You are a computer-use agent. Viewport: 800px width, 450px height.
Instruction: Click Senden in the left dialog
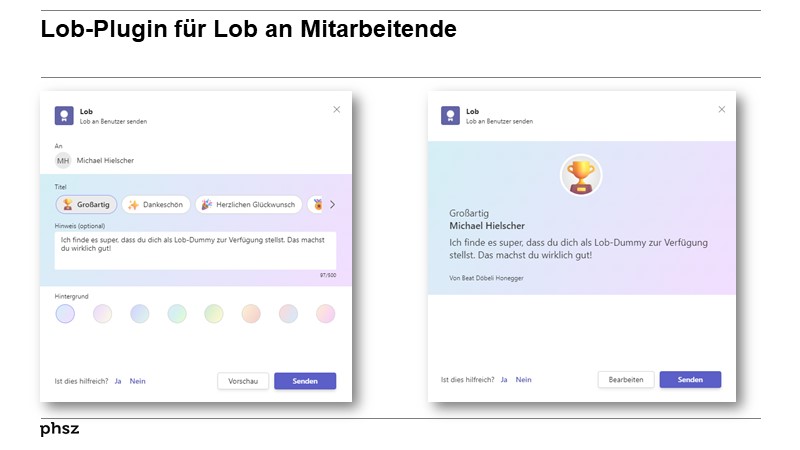(x=305, y=381)
